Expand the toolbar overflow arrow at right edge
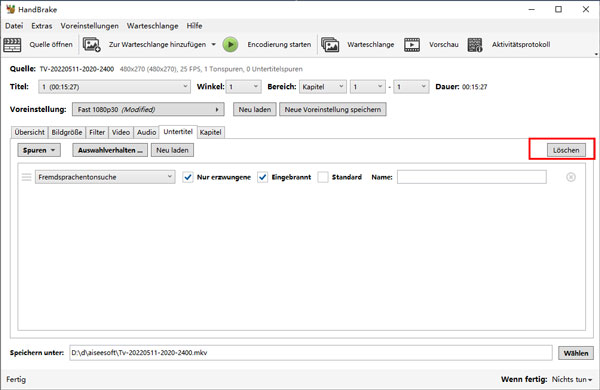This screenshot has width=600, height=390. [x=596, y=54]
